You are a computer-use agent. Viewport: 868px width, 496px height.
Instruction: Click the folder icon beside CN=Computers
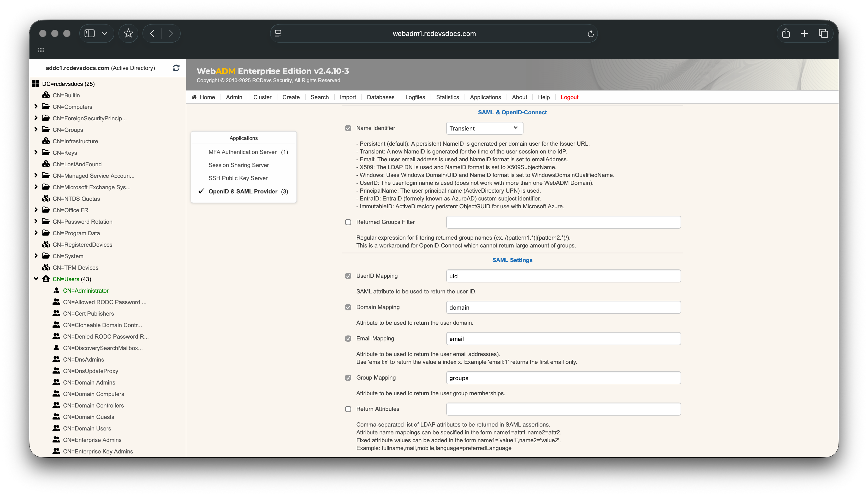pos(46,106)
